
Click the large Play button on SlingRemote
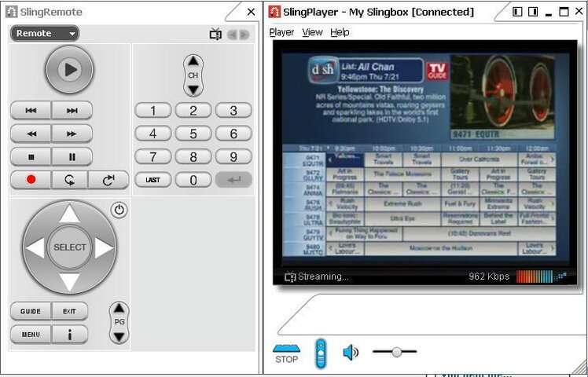69,70
